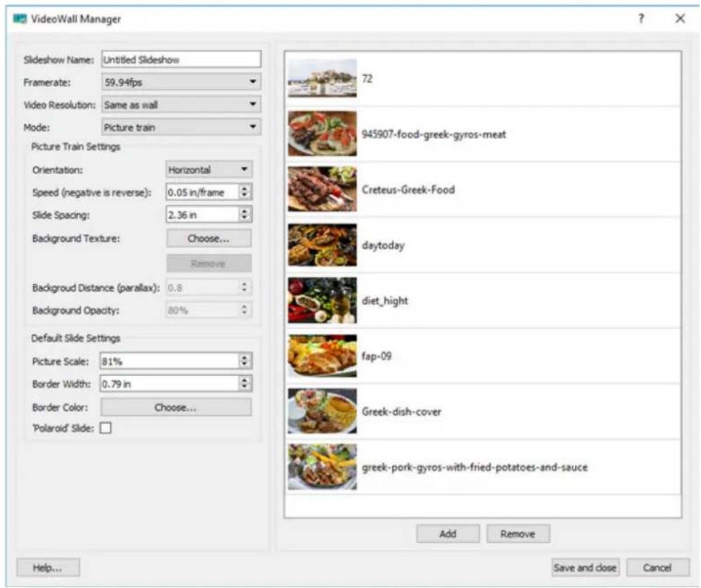Screen dimensions: 701x588
Task: Click the question mark help icon
Action: coord(641,19)
